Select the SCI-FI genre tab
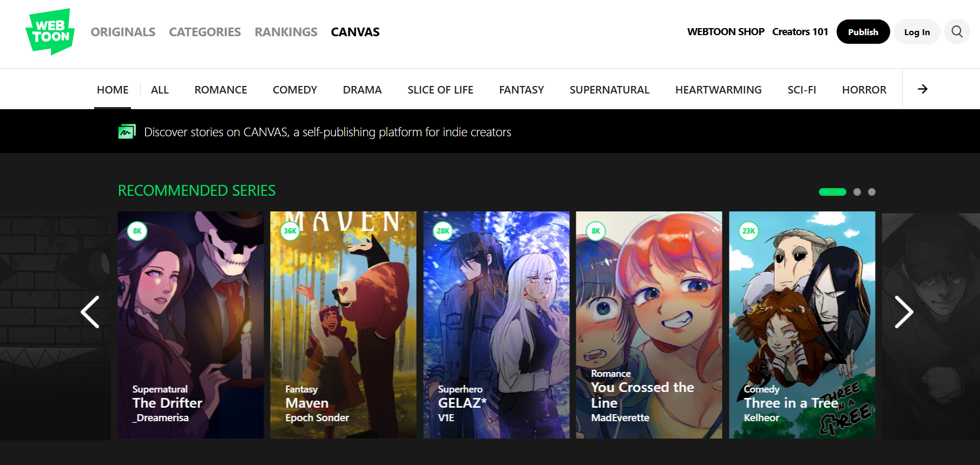Image resolution: width=980 pixels, height=465 pixels. point(801,90)
